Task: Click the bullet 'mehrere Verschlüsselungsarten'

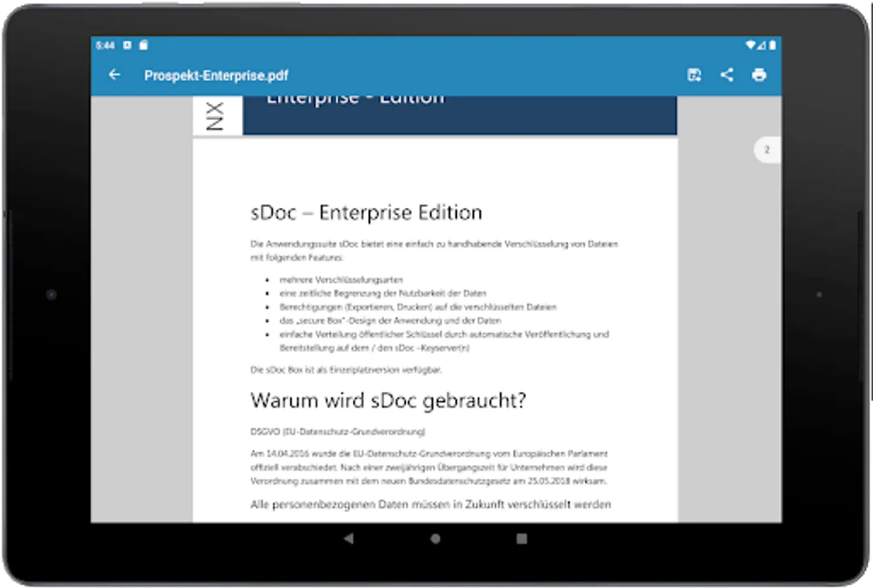Action: pyautogui.click(x=341, y=280)
